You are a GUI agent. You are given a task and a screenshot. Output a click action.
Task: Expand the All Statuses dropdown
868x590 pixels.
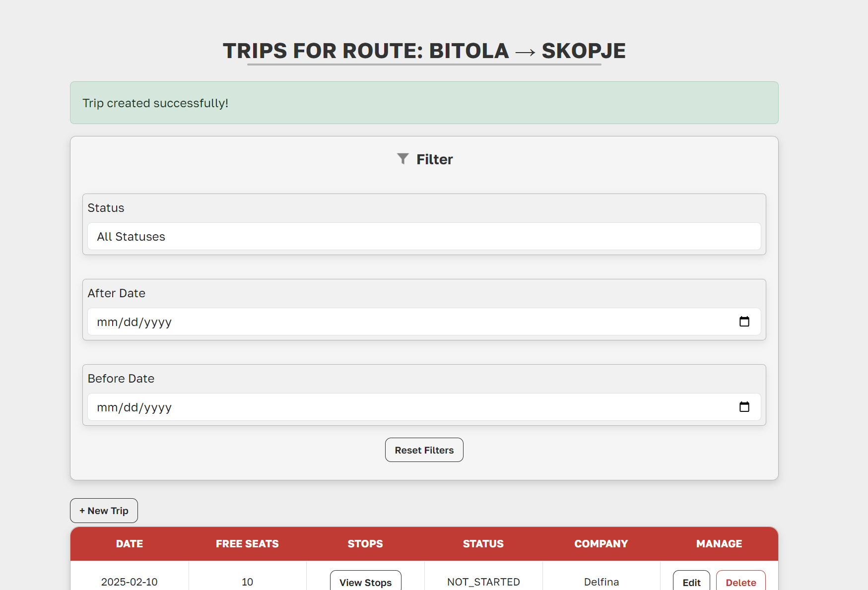[424, 237]
